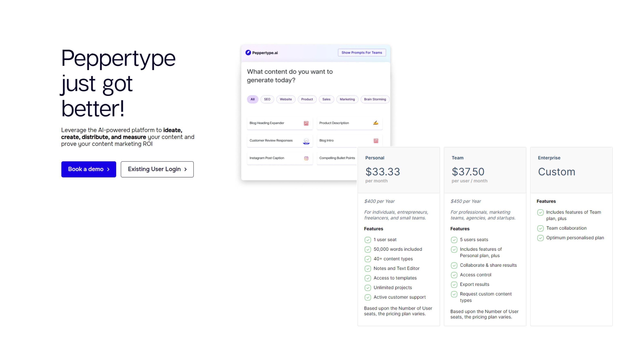The width and height of the screenshot is (644, 350).
Task: Click the checkmark next to Export results
Action: tap(454, 285)
